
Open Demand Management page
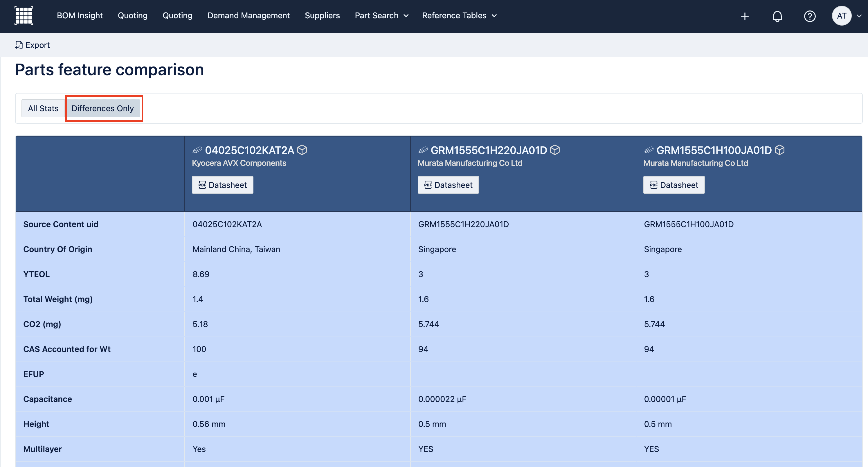248,15
